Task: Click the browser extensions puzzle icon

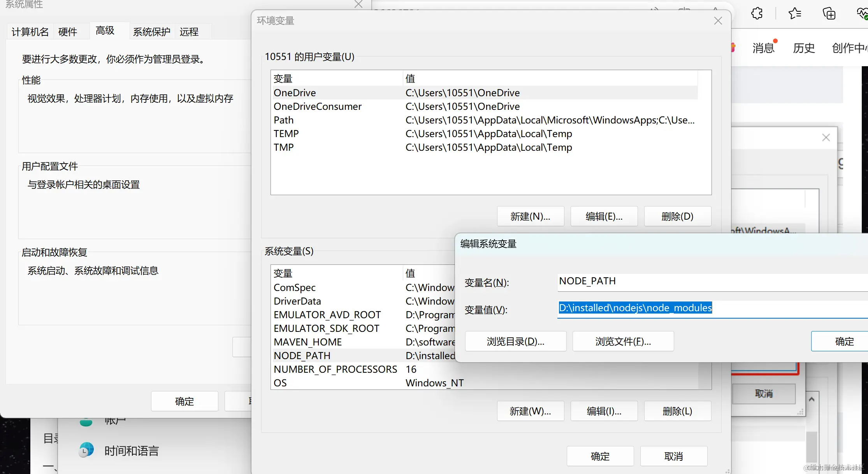Action: tap(757, 14)
